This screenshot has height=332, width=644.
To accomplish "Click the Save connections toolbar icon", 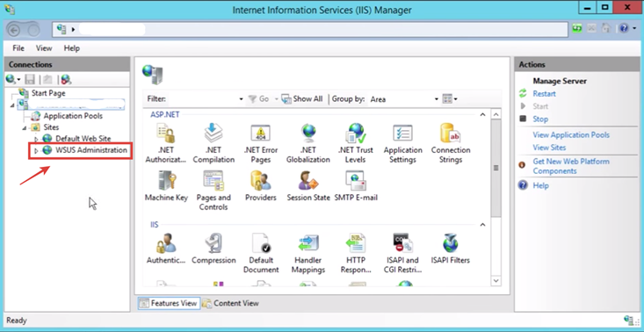I will point(30,79).
